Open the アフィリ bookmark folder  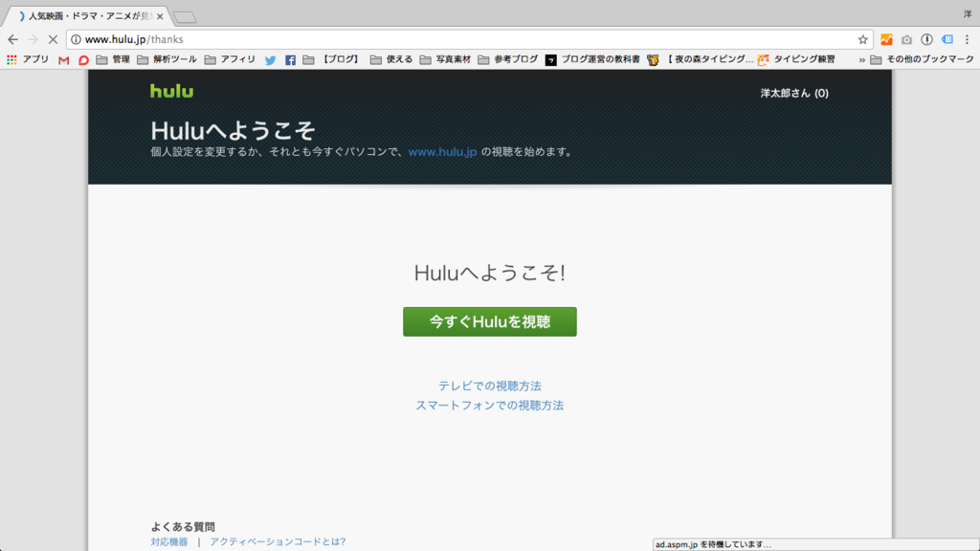coord(230,59)
